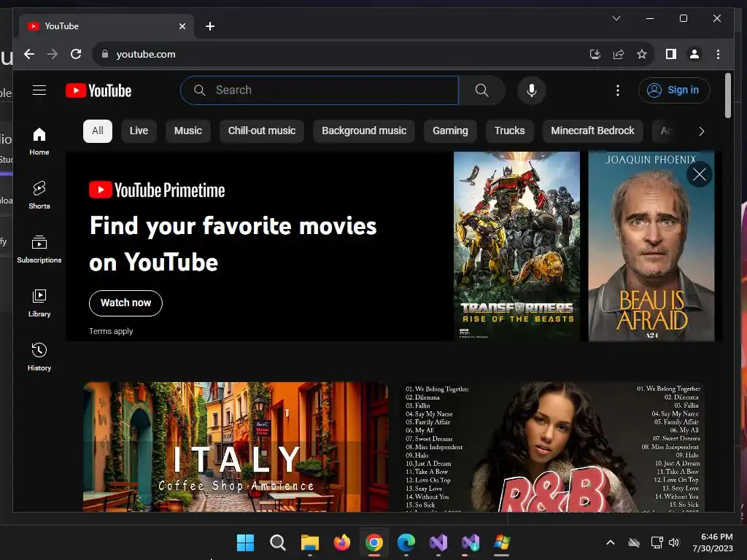Open the Windows Start menu
This screenshot has width=747, height=560.
coord(245,542)
